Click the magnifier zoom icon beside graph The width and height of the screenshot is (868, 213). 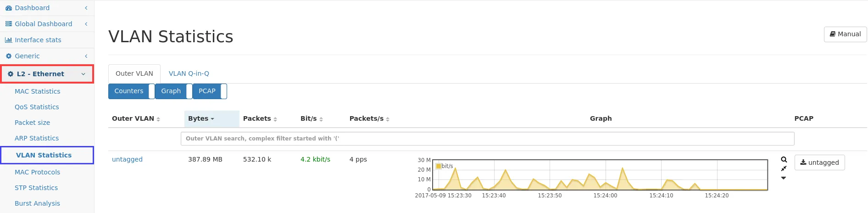(784, 159)
